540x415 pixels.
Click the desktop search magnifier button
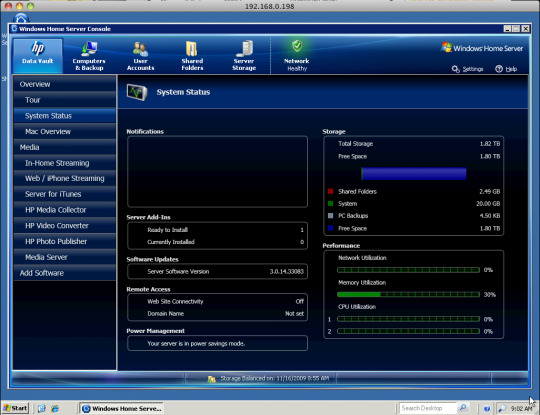pyautogui.click(x=463, y=408)
